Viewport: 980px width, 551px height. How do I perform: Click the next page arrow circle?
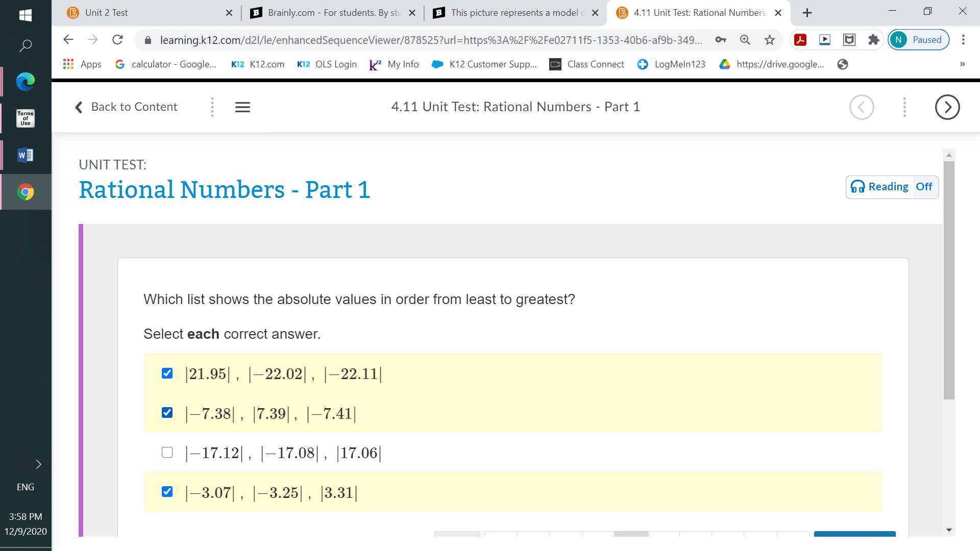(x=947, y=107)
